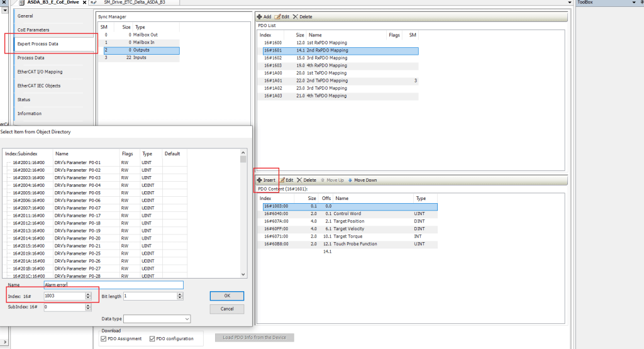Click Delete icon in PDO List toolbar
This screenshot has width=644, height=349.
296,16
